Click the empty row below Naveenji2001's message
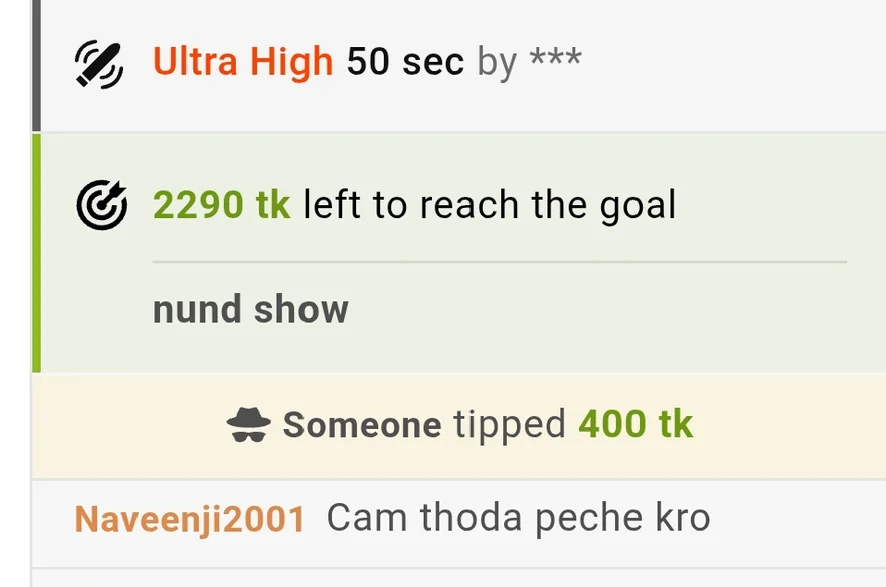Image resolution: width=886 pixels, height=587 pixels. pos(458,578)
